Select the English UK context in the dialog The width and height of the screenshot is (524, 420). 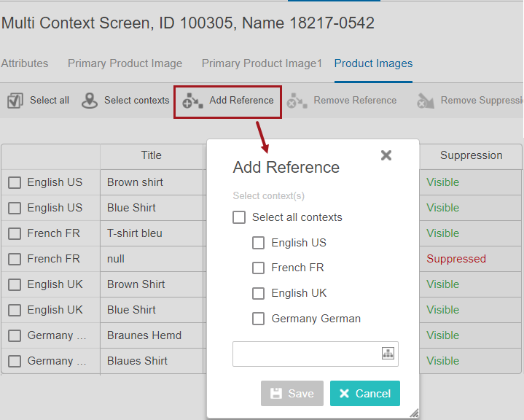click(x=258, y=293)
